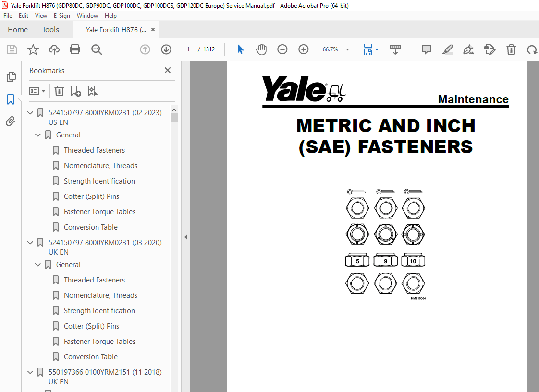Viewport: 539px width, 392px height.
Task: Open the Bookmarks panel icon
Action: pyautogui.click(x=11, y=99)
